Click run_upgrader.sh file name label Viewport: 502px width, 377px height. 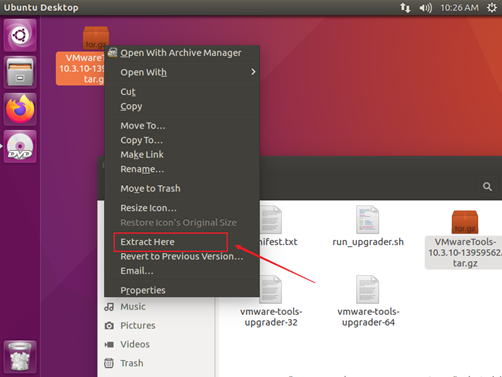[368, 242]
